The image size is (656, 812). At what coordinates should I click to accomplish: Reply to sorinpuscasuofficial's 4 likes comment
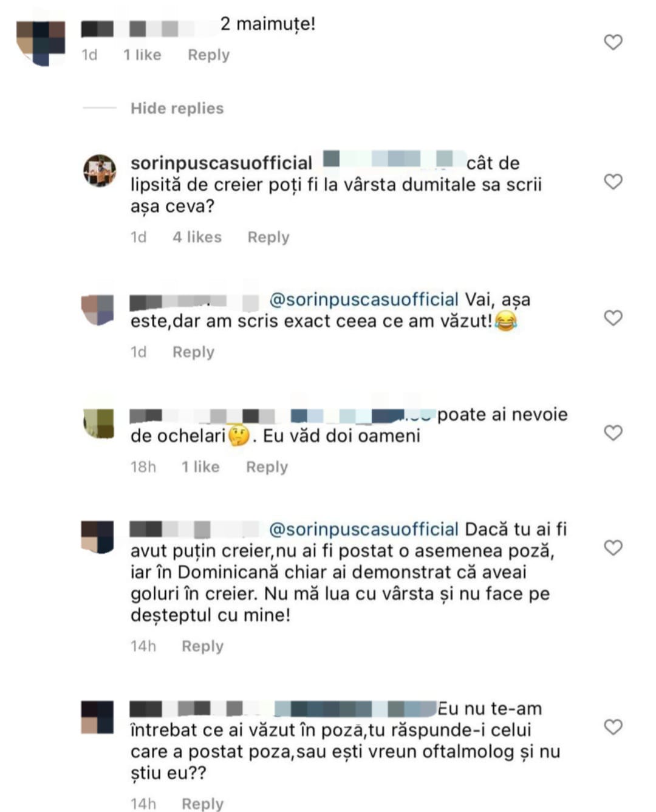tap(268, 237)
